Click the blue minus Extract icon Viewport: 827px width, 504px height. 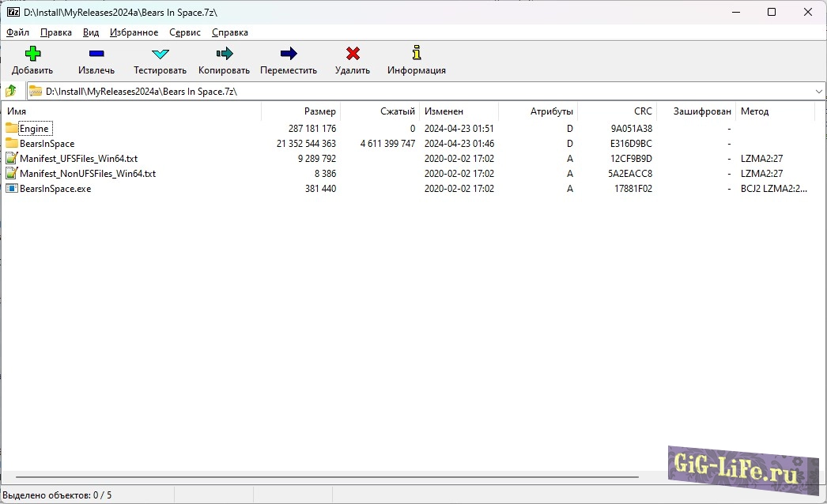tap(96, 54)
